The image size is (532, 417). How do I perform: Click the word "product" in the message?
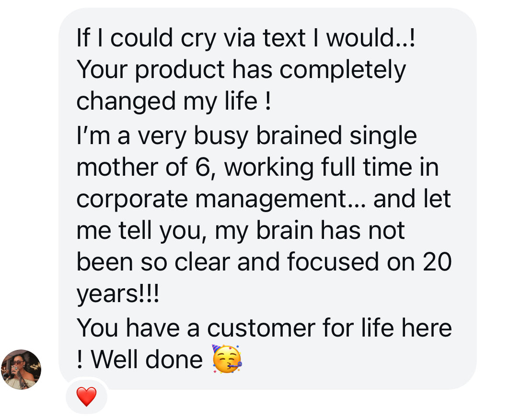click(x=179, y=70)
